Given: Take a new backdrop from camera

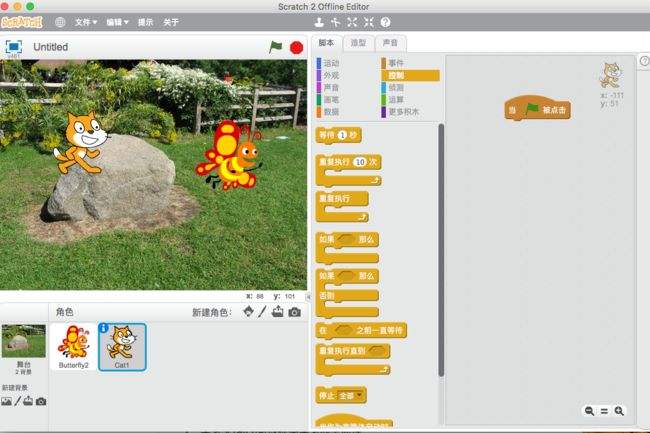Looking at the screenshot, I should (x=41, y=402).
